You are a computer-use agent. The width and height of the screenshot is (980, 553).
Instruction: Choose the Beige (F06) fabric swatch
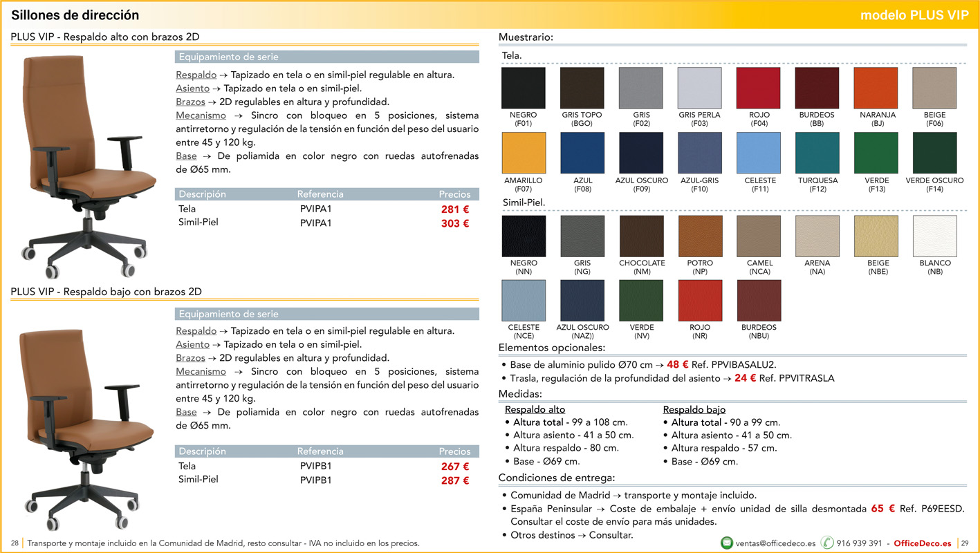(935, 88)
